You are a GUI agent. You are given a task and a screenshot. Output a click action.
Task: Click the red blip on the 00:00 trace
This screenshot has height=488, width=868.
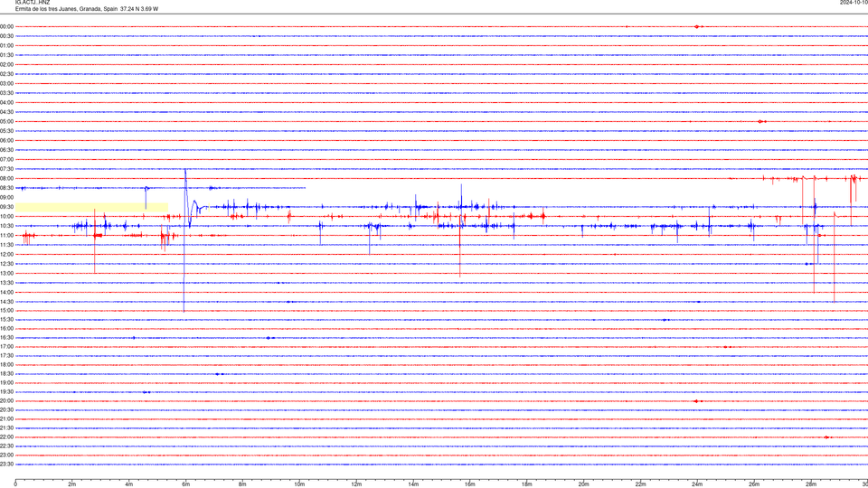tap(697, 26)
